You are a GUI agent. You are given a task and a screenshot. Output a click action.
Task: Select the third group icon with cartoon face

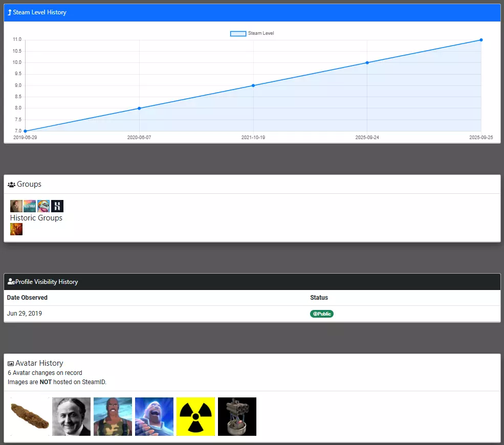click(43, 206)
